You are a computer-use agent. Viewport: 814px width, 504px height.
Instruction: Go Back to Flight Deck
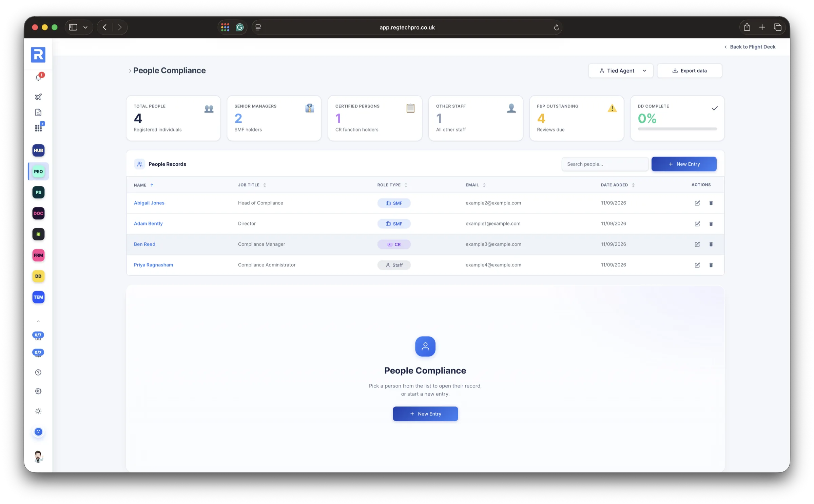tap(750, 47)
